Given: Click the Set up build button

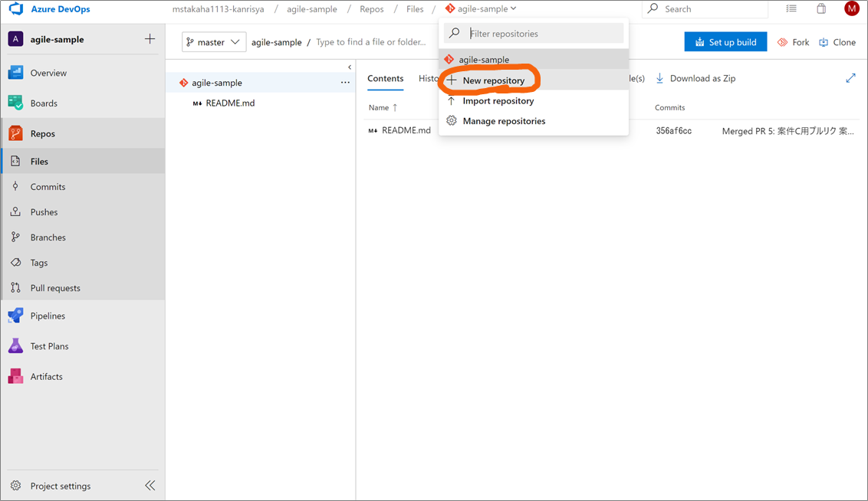Looking at the screenshot, I should pos(725,42).
